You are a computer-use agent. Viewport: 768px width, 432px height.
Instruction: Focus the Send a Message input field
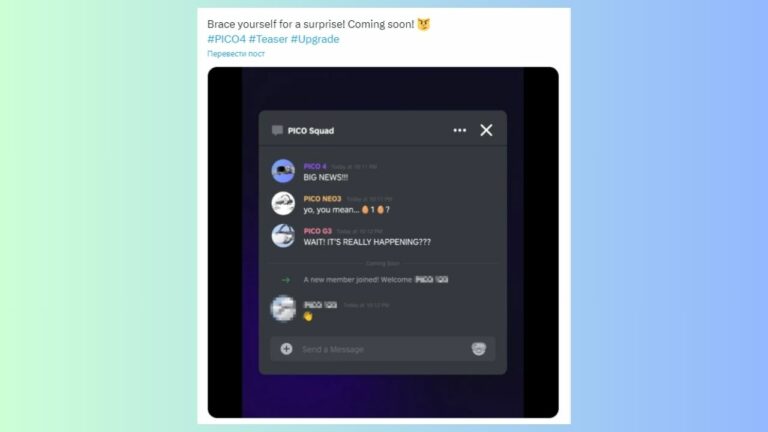pyautogui.click(x=383, y=349)
